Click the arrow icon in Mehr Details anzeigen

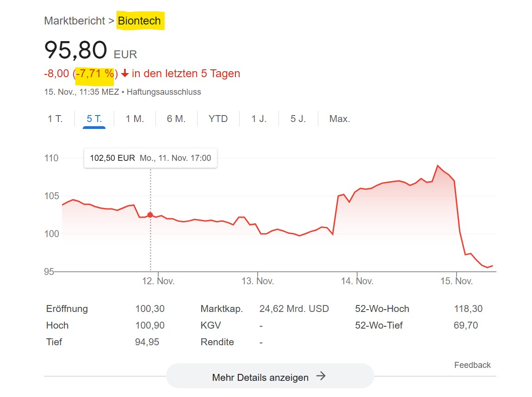321,376
